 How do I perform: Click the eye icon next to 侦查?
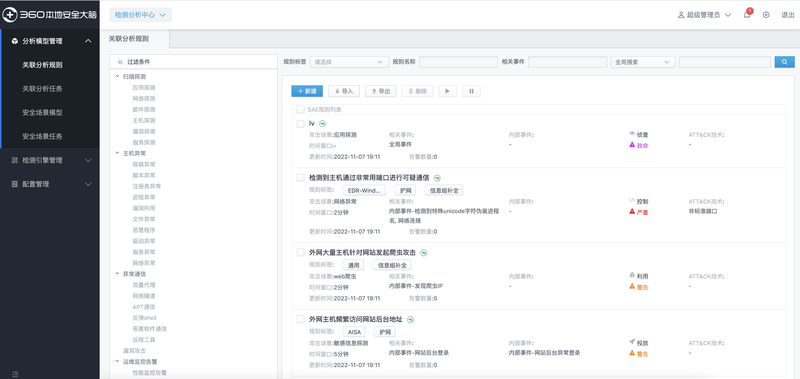point(632,134)
